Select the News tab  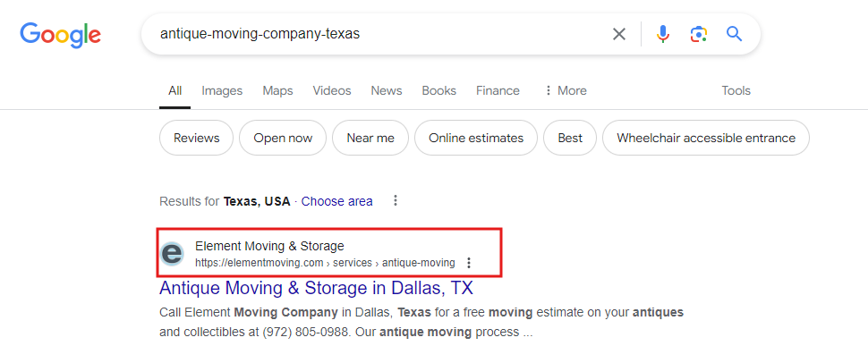pos(387,90)
